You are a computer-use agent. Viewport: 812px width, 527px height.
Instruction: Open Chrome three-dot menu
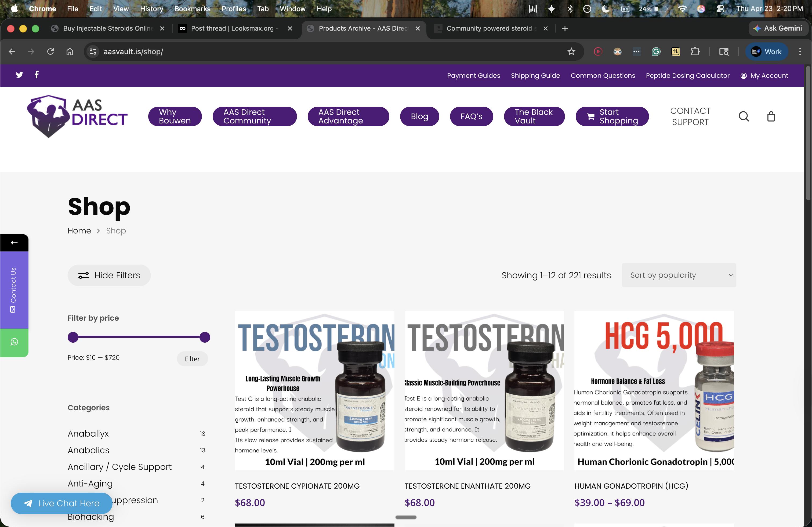pyautogui.click(x=800, y=52)
